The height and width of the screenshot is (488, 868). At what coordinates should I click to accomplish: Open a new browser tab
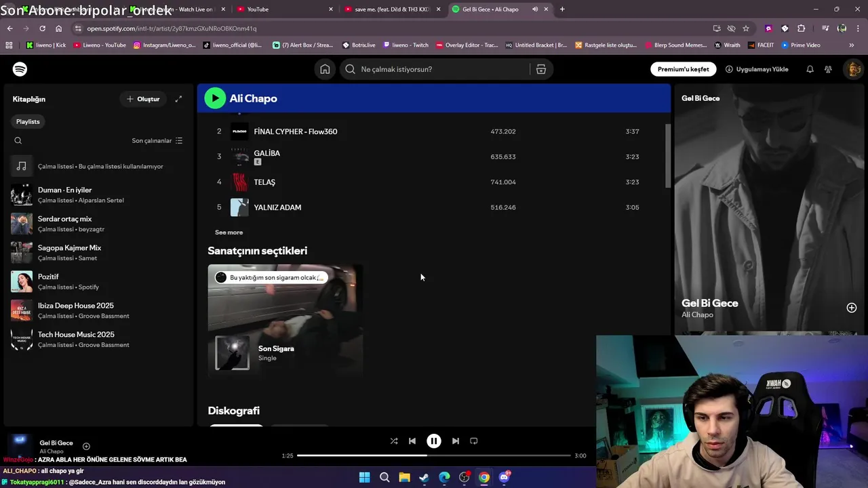562,9
